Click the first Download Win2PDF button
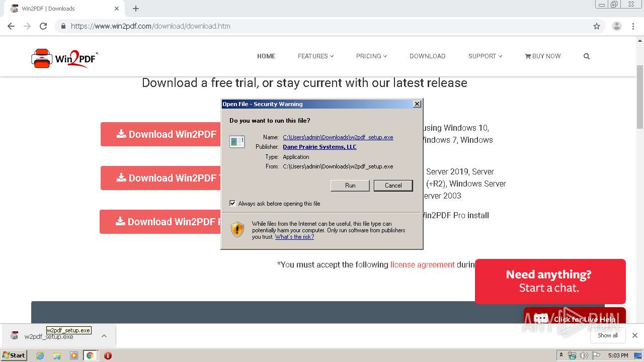This screenshot has width=644, height=362. click(161, 134)
